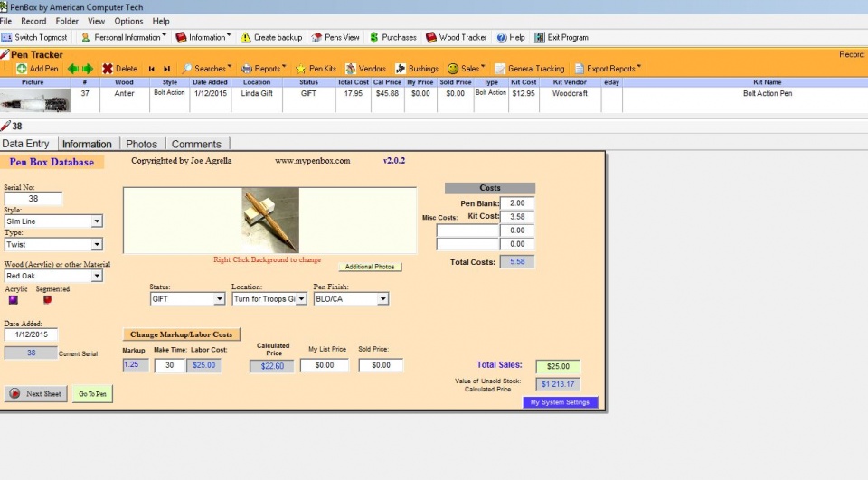Screen dimensions: 868x480
Task: Click the Add Pen toolbar icon
Action: [22, 69]
